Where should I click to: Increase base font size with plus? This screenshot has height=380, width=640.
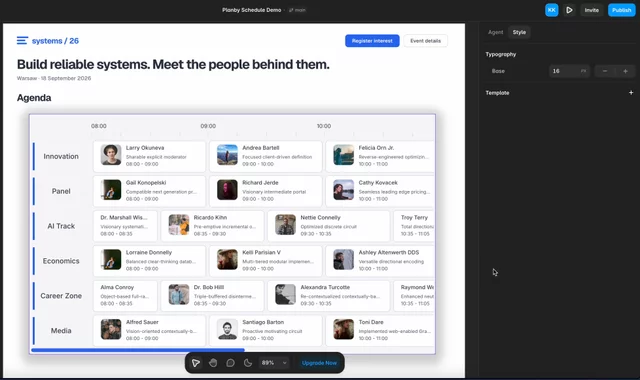pos(625,71)
